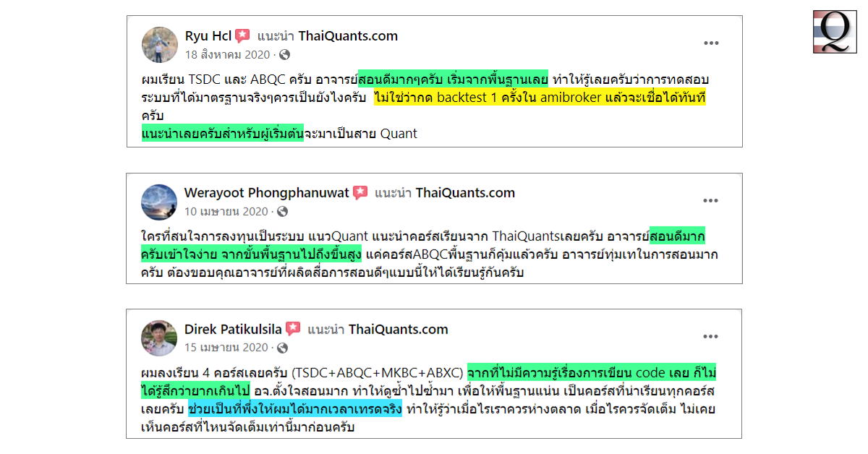This screenshot has width=868, height=454.
Task: Open the 15 เมษายน 2020 post date
Action: (226, 347)
